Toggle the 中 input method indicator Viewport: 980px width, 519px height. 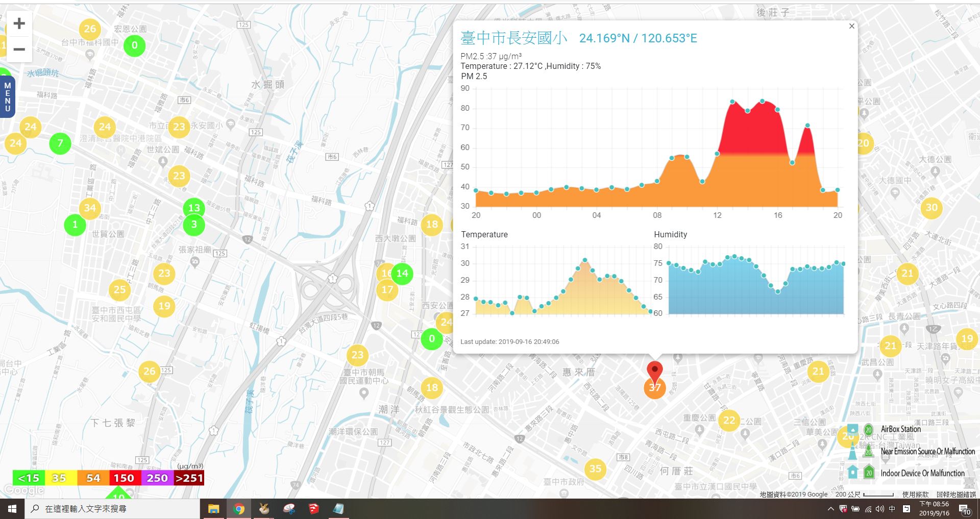892,509
